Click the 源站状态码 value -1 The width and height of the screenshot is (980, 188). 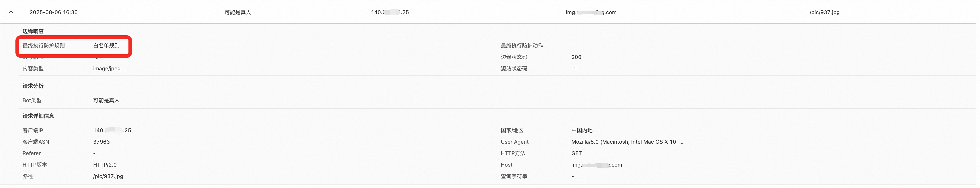574,68
